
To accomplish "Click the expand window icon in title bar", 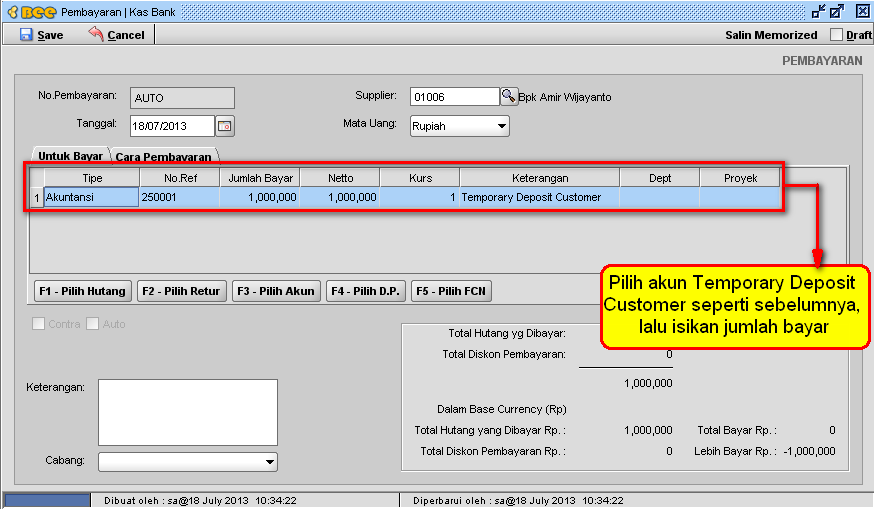I will coord(837,11).
